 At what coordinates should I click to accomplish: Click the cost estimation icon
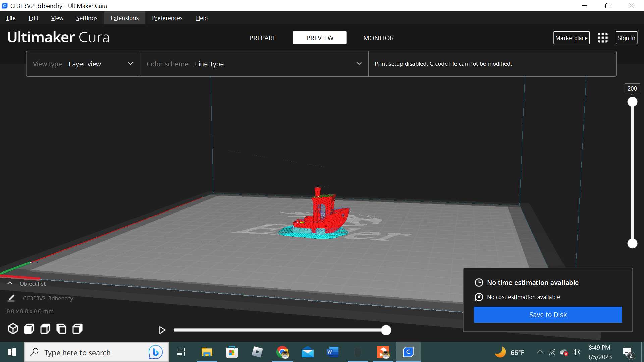point(479,297)
